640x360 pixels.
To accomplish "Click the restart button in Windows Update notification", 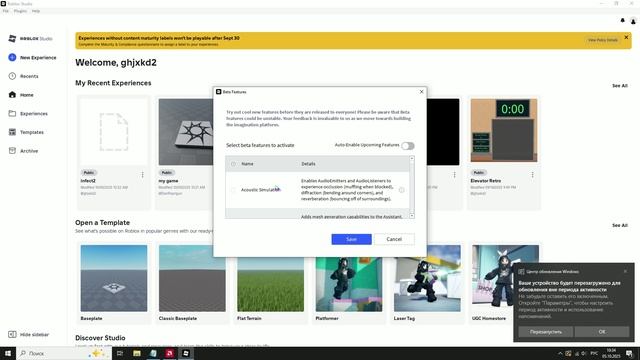I will [x=546, y=332].
